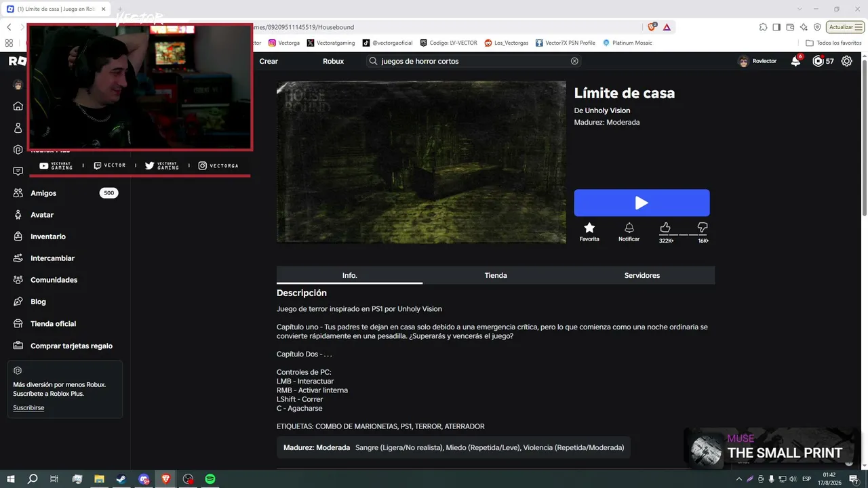Open the Roblox settings gear
The image size is (868, 488).
coord(847,61)
